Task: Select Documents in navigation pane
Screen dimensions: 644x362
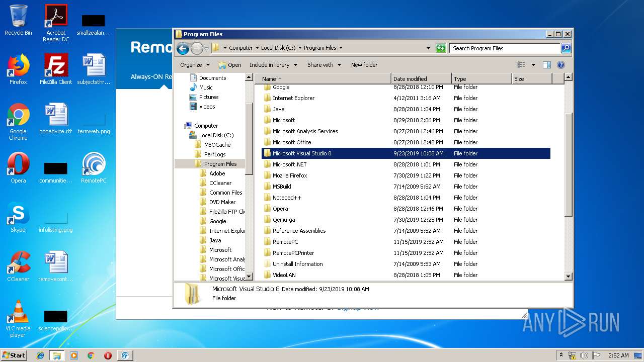Action: [x=207, y=78]
